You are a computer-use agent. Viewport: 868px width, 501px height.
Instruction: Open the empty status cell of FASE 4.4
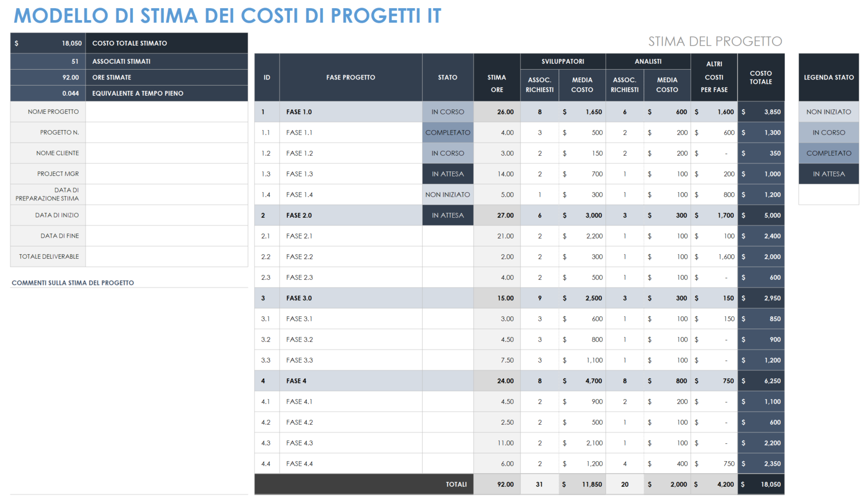point(448,463)
